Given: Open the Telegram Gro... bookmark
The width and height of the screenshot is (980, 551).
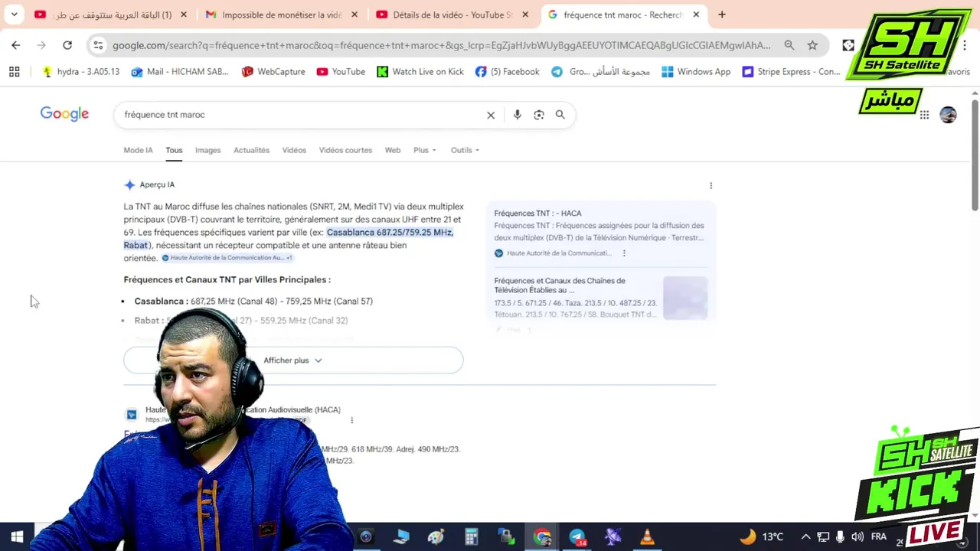Looking at the screenshot, I should point(601,71).
